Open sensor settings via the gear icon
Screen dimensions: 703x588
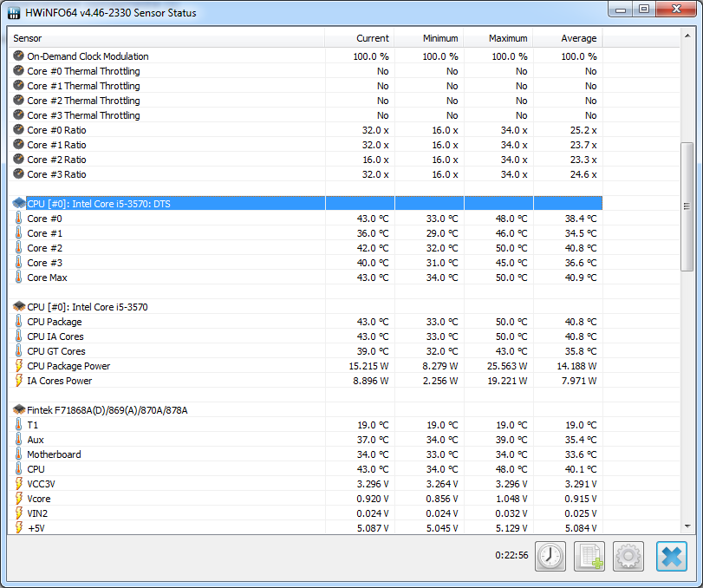pos(628,556)
